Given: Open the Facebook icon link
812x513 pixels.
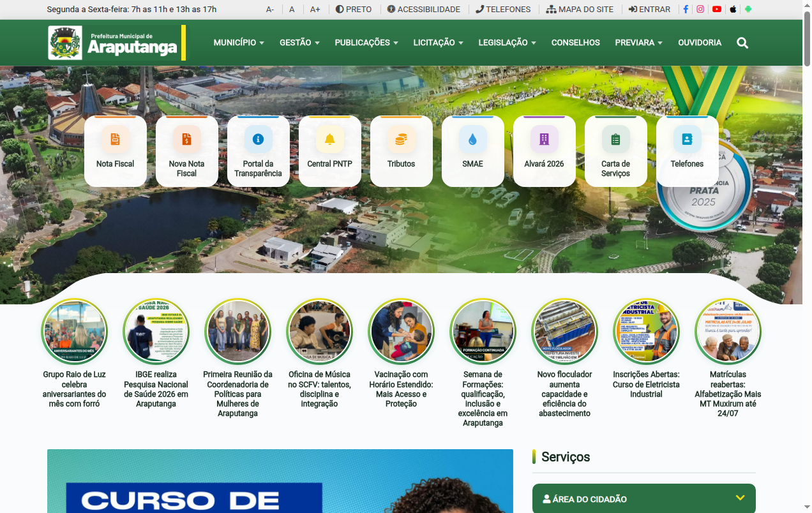Looking at the screenshot, I should tap(686, 10).
